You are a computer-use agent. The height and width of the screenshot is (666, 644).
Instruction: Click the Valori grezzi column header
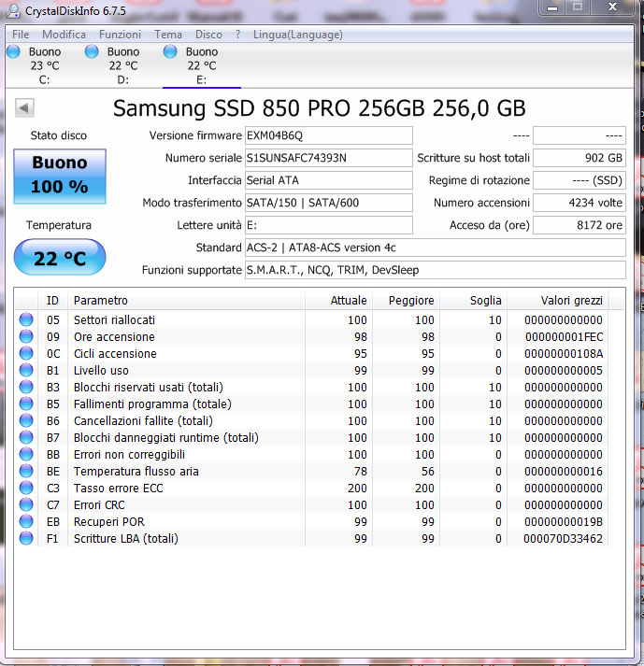pyautogui.click(x=558, y=300)
